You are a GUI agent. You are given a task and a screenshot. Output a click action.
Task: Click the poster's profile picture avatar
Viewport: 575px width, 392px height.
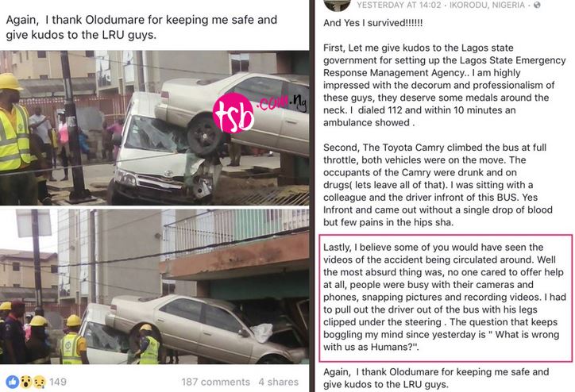[337, 5]
